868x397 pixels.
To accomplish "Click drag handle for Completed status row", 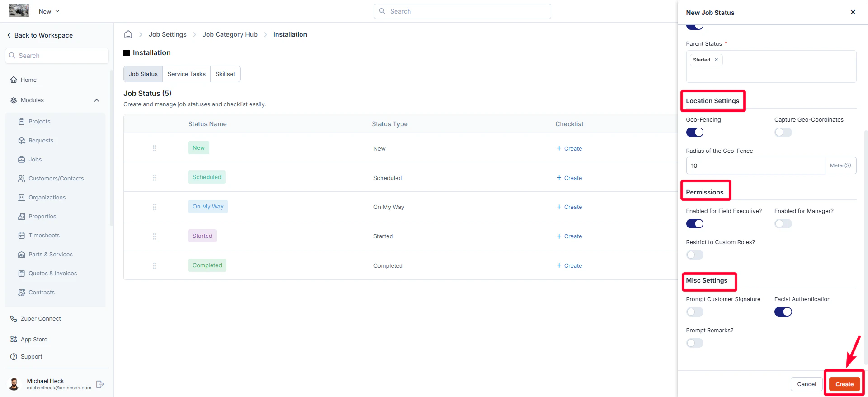I will point(155,266).
